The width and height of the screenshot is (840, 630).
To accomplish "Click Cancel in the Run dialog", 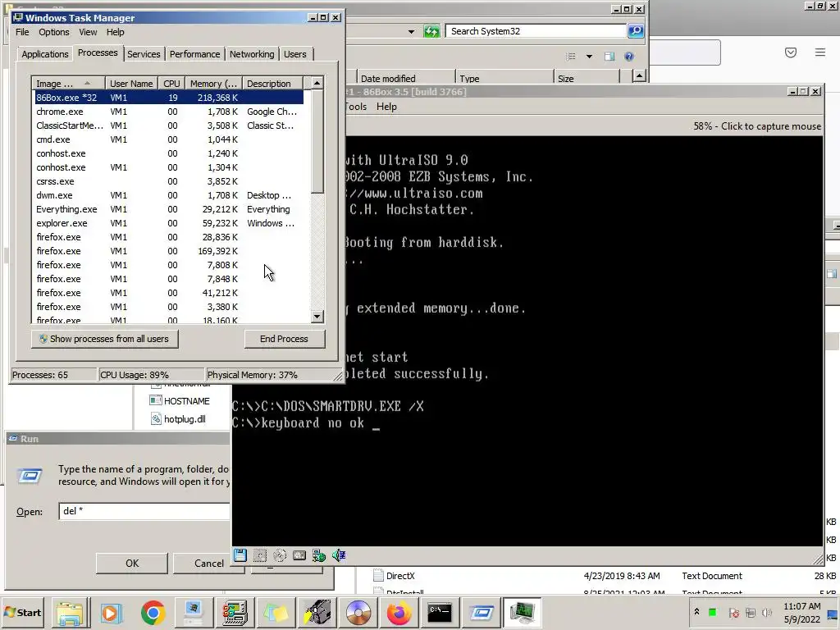I will [209, 563].
